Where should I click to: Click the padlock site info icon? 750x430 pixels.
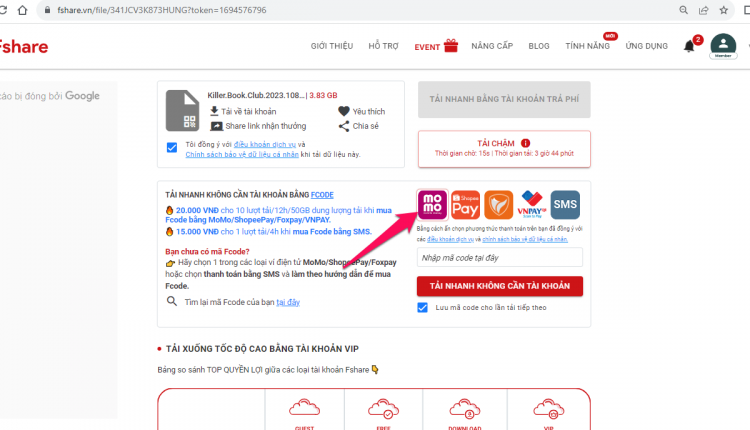pyautogui.click(x=47, y=10)
